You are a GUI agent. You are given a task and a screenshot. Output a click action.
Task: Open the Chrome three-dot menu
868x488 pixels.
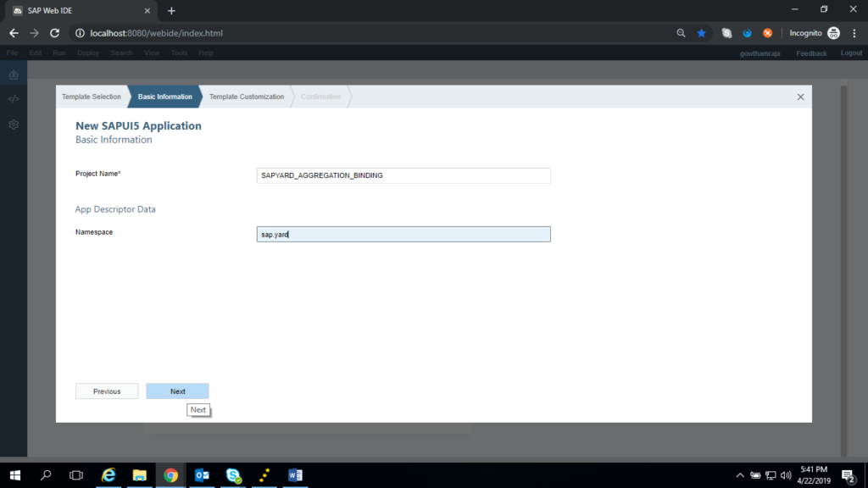point(854,33)
